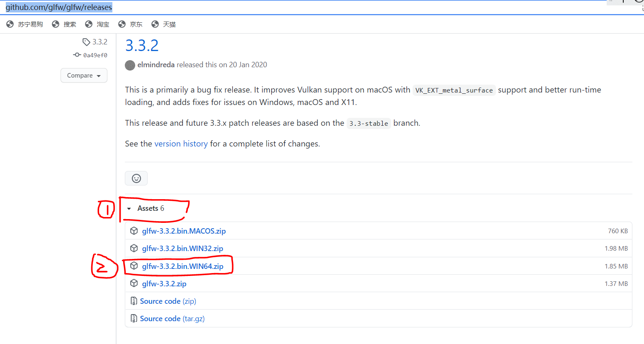644x344 pixels.
Task: Click the package icon beside glfw-3.3.2.bin.WIN32.zip
Action: click(x=134, y=248)
